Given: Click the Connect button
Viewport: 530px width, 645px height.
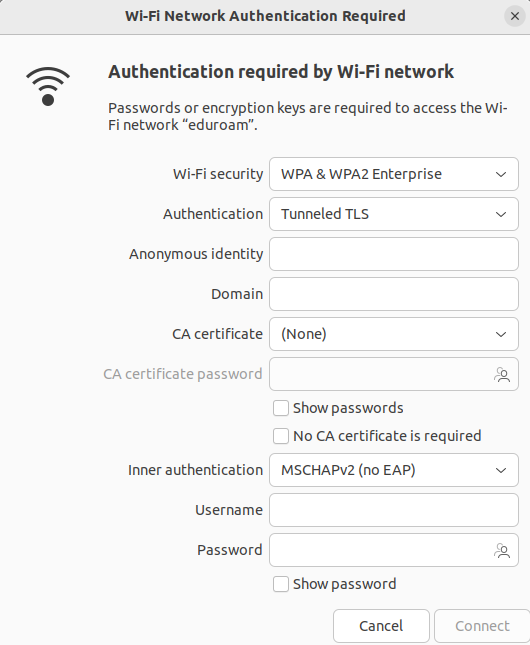Looking at the screenshot, I should pyautogui.click(x=482, y=626).
